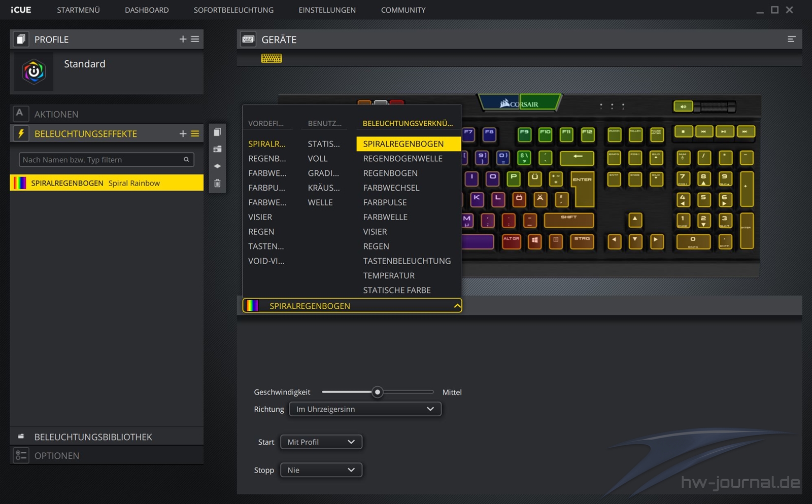Open the Richtung 'Im Uhrzeigersinn' dropdown
This screenshot has width=812, height=504.
(365, 409)
